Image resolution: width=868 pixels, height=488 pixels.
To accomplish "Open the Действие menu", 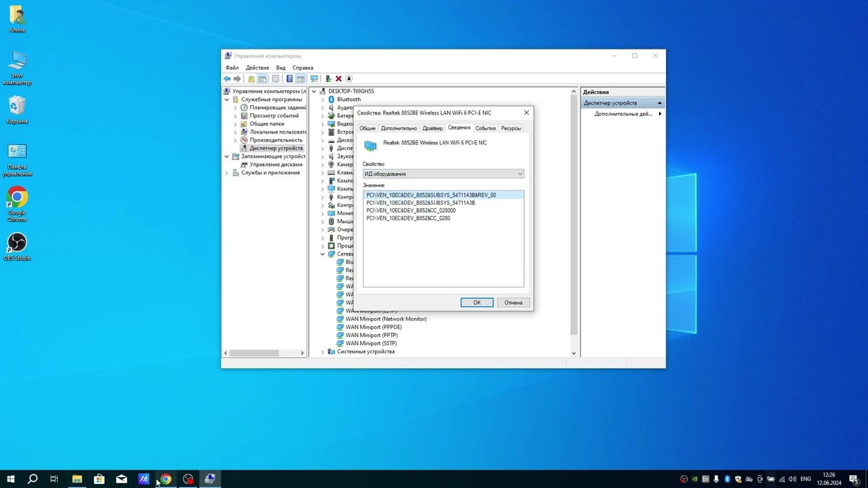I will tap(257, 68).
